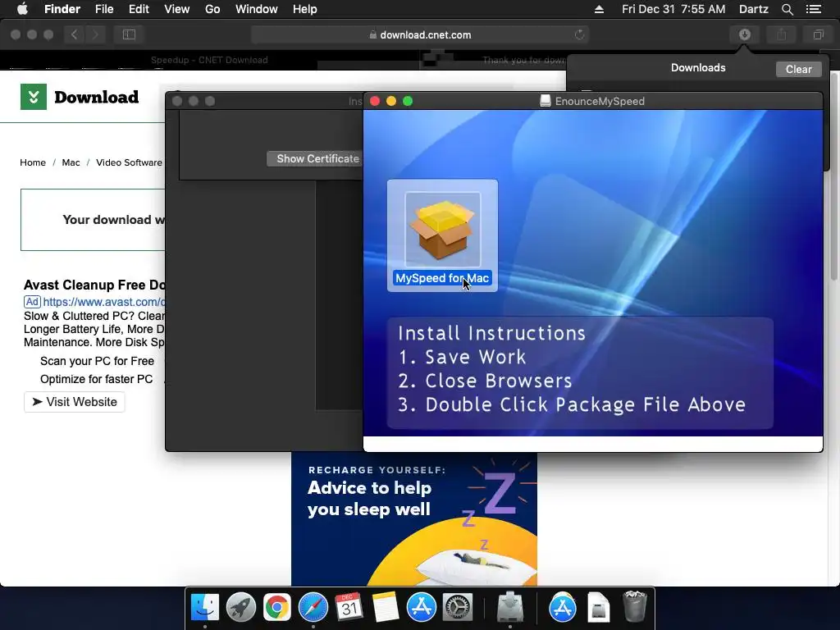Open Finder from the Dock

pos(205,608)
